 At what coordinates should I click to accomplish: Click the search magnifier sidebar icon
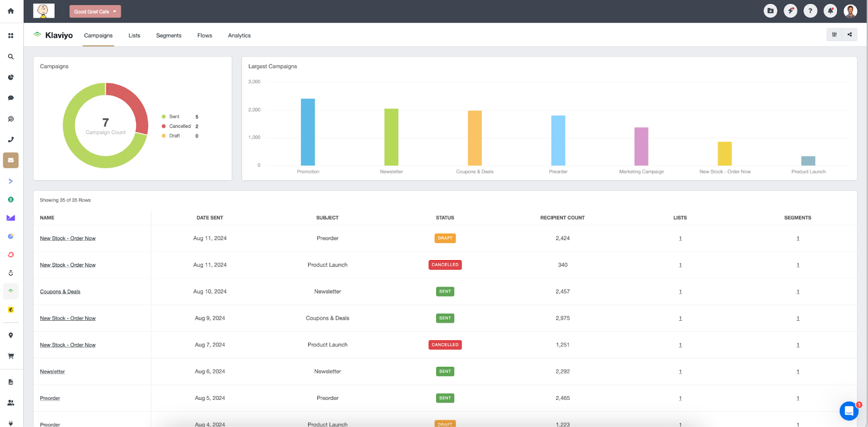click(10, 56)
